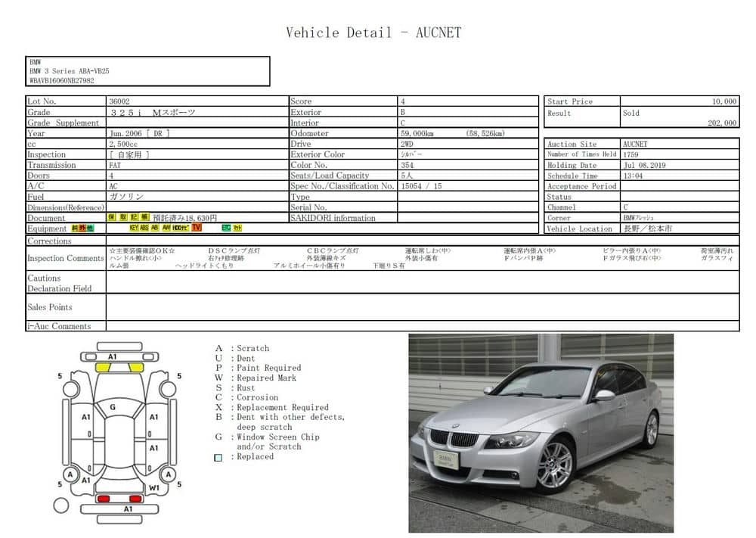Open the silver BMW car photo
The width and height of the screenshot is (756, 538).
541,433
